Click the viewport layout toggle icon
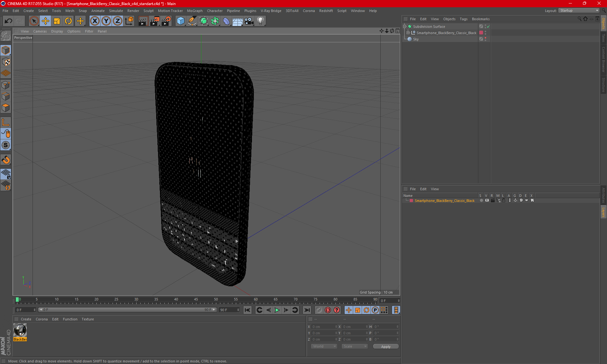Screen dimensions: 607x364 click(x=397, y=31)
